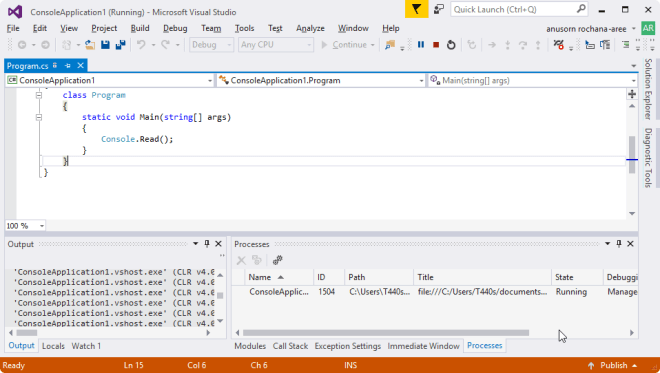Pin the Program.cs tab
Viewport: 660px width, 373px height.
[x=68, y=66]
